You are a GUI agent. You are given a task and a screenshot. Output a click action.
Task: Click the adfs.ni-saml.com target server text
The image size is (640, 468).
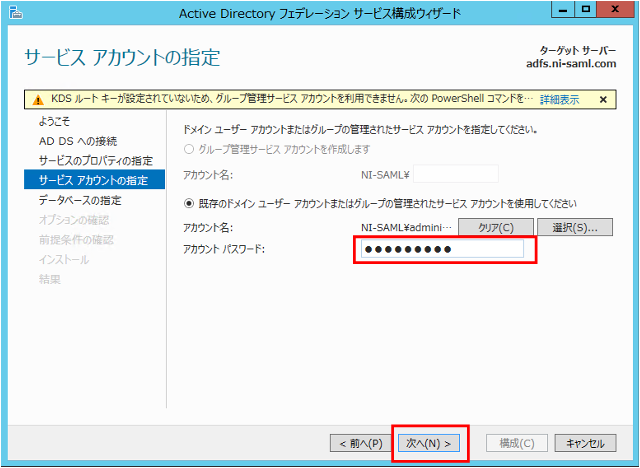[571, 64]
